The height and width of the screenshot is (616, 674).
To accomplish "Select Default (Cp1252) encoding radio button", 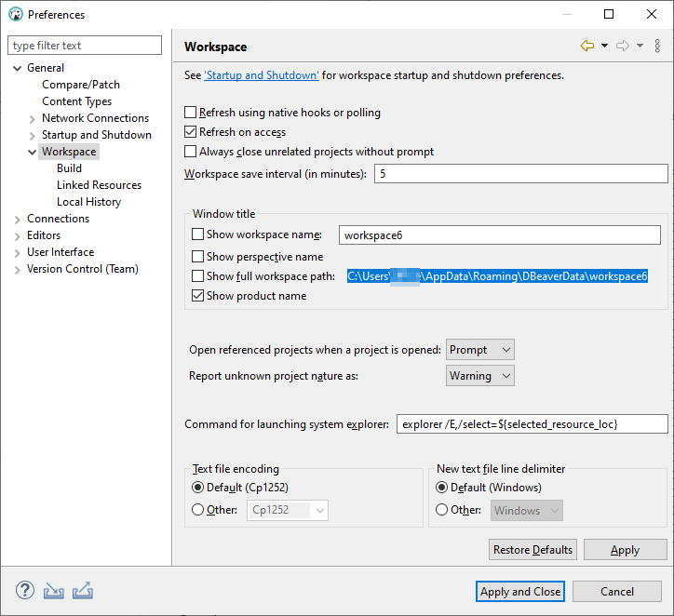I will (x=197, y=488).
